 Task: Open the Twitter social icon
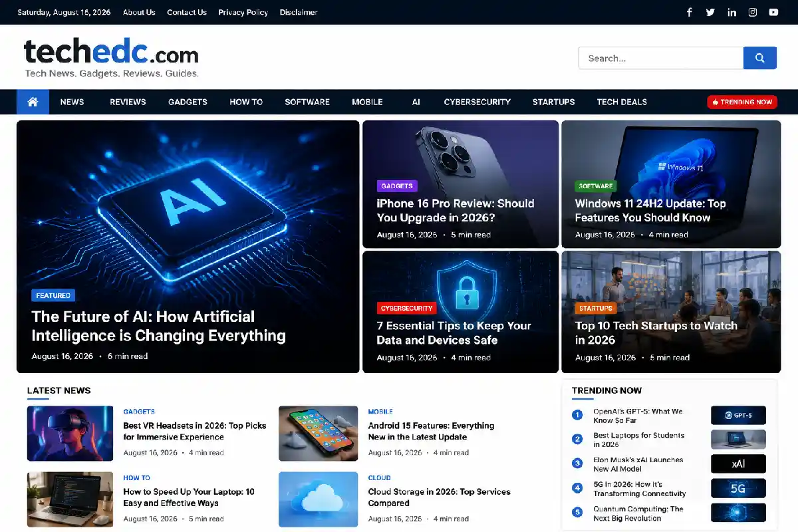[x=710, y=12]
